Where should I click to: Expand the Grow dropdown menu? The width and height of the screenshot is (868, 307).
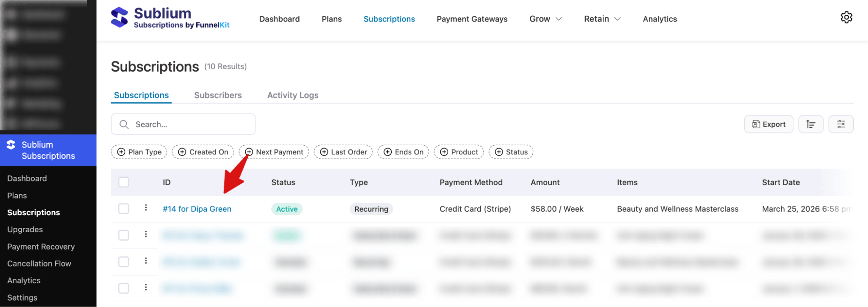point(545,19)
